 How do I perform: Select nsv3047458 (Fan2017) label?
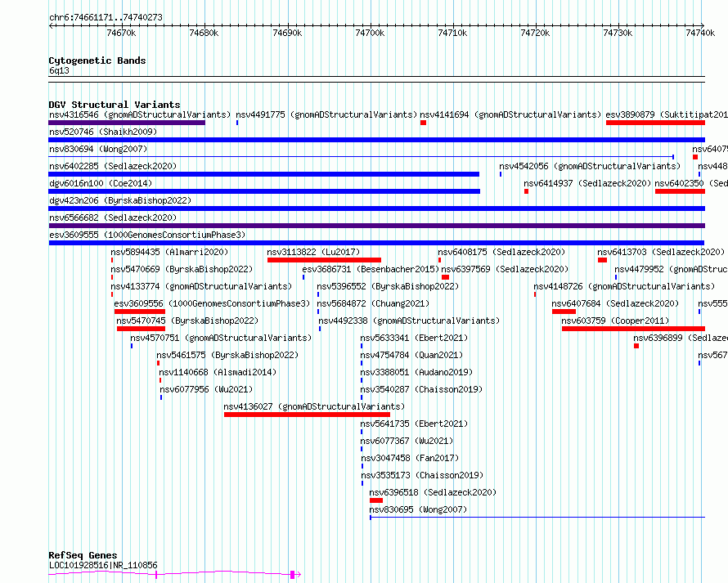tap(410, 458)
